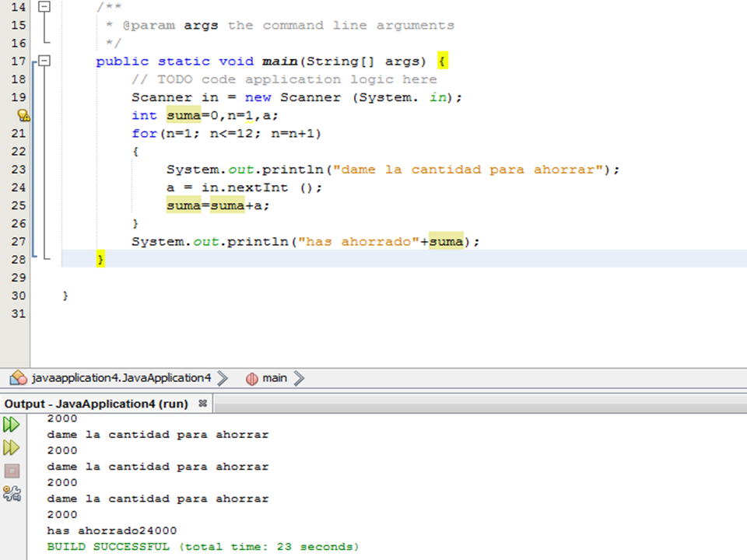Close the Output window tab
The height and width of the screenshot is (560, 747).
click(202, 403)
